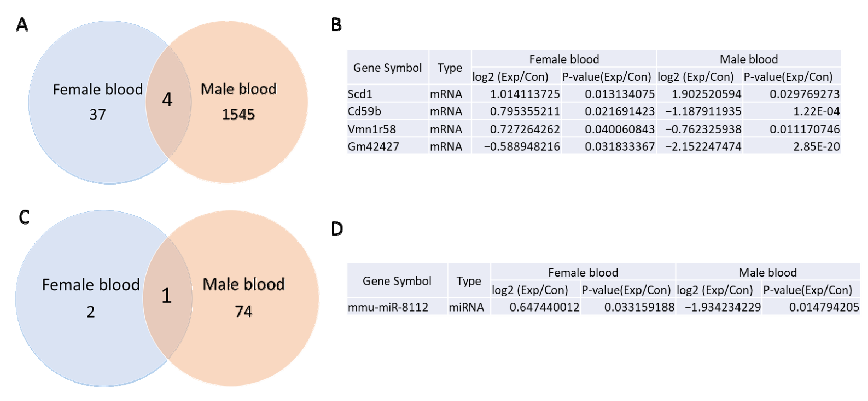Click the panel label B
868x401 pixels.
336,25
